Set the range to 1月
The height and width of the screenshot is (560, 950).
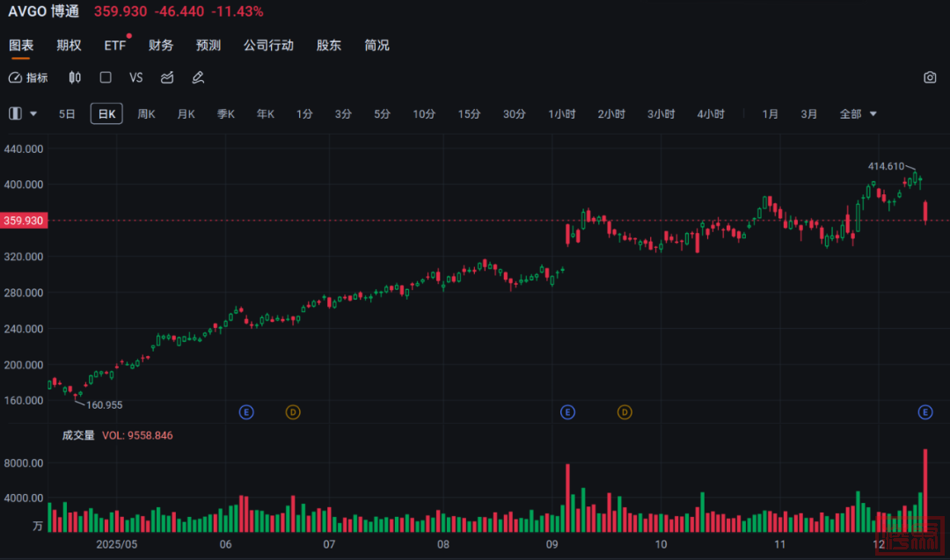770,113
